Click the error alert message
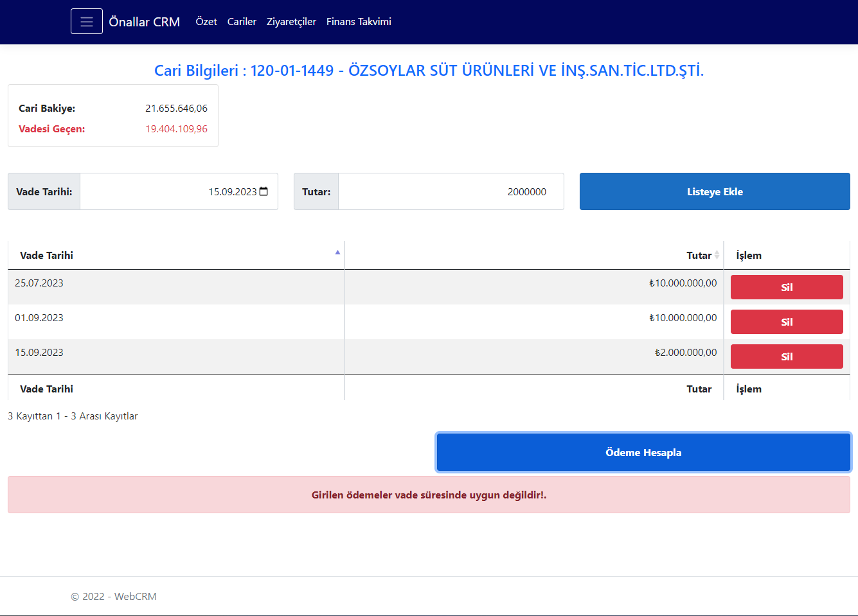858x616 pixels. 429,495
